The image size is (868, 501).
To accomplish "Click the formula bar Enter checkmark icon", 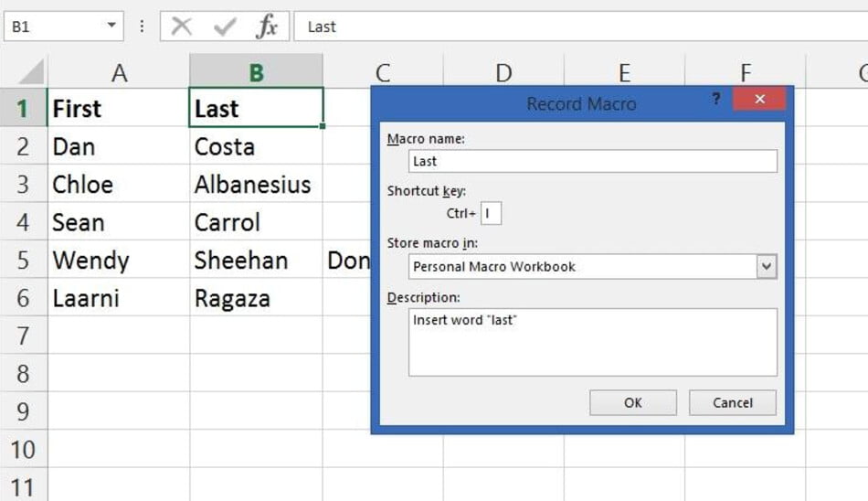I will (225, 26).
